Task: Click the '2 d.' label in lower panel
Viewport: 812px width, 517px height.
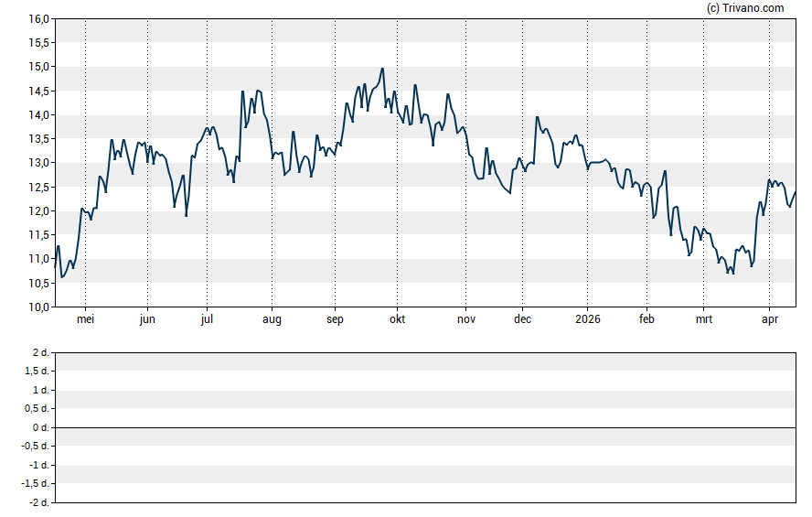Action: 39,352
